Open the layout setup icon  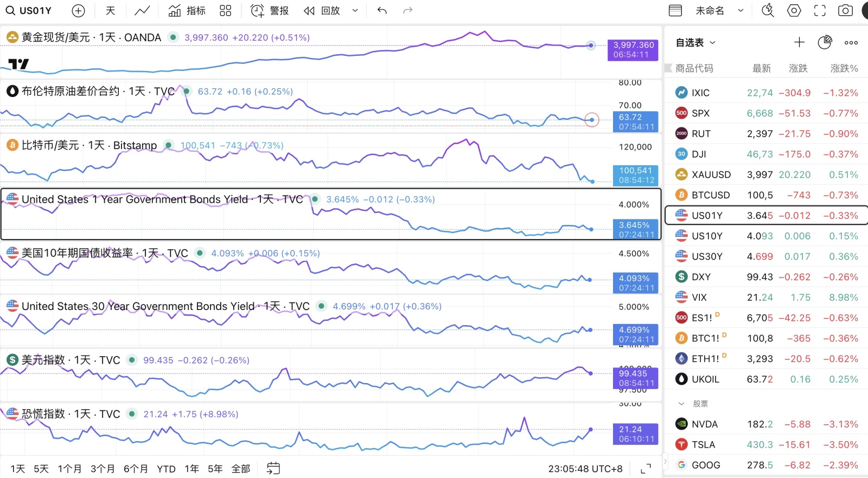[x=675, y=10]
